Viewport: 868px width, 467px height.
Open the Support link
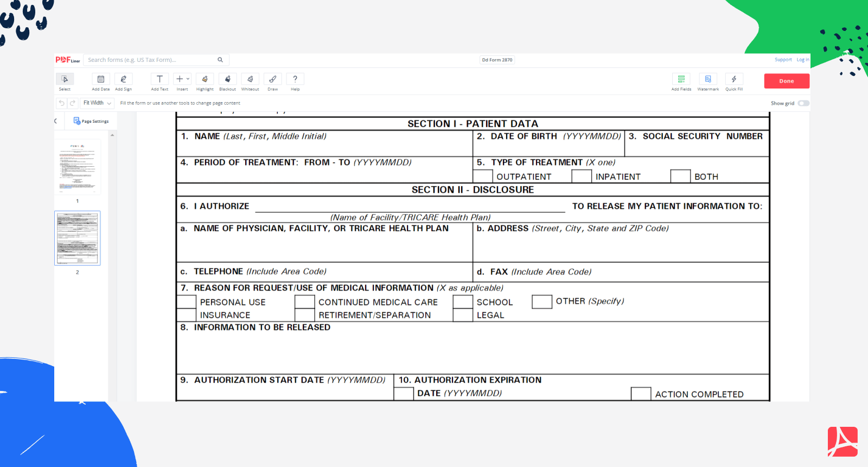click(x=783, y=60)
